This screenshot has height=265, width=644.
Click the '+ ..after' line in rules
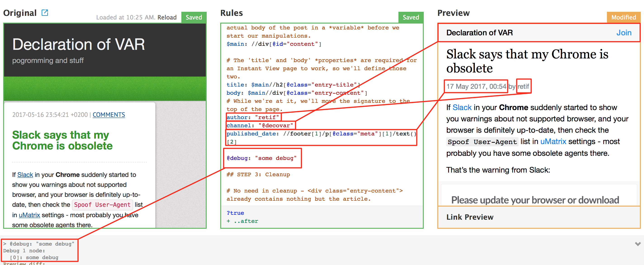(x=242, y=221)
